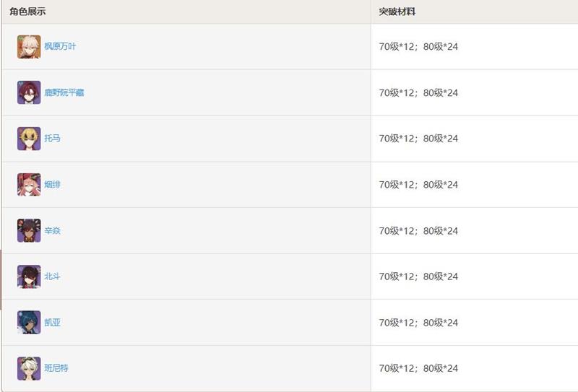
Task: Open 辛焱's avatar image
Action: pyautogui.click(x=29, y=231)
